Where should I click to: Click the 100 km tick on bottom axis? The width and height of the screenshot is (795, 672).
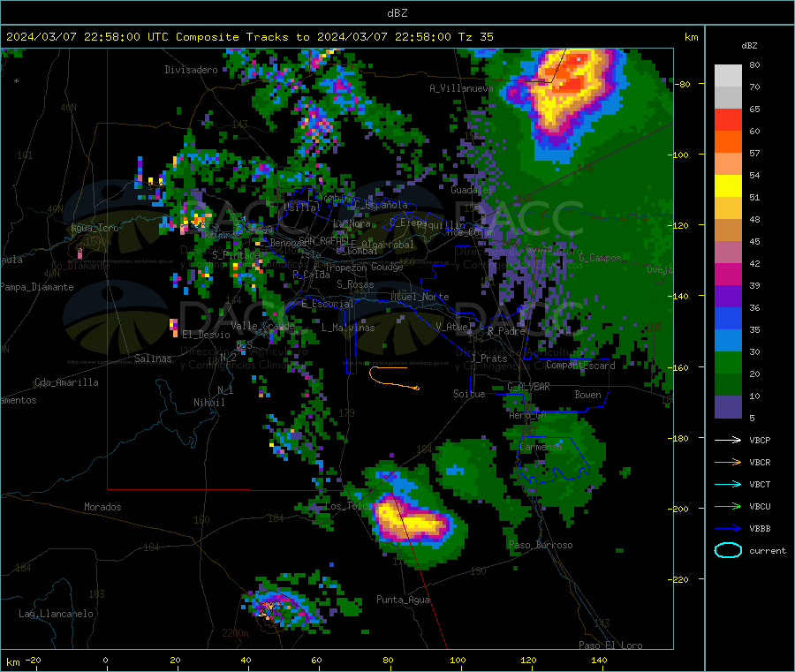[x=458, y=660]
